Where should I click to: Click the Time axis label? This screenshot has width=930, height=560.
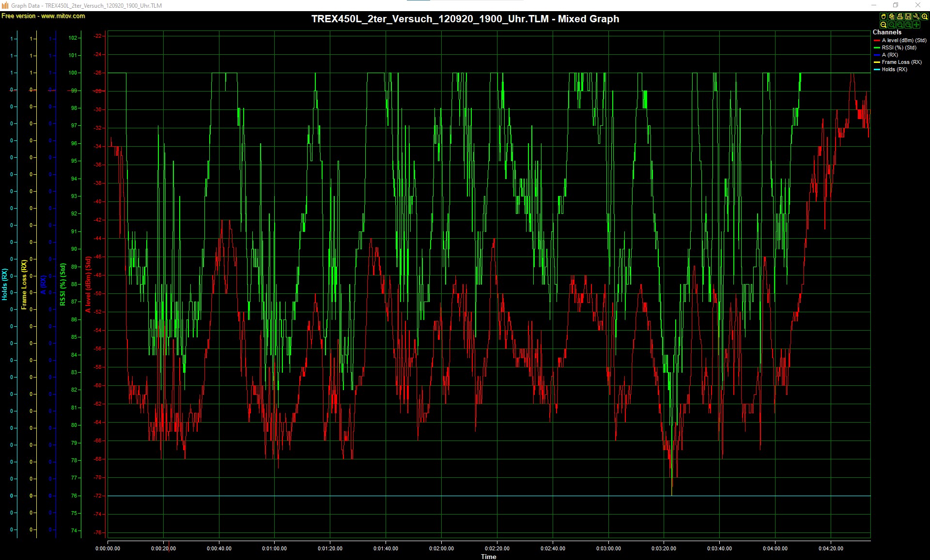pyautogui.click(x=488, y=557)
